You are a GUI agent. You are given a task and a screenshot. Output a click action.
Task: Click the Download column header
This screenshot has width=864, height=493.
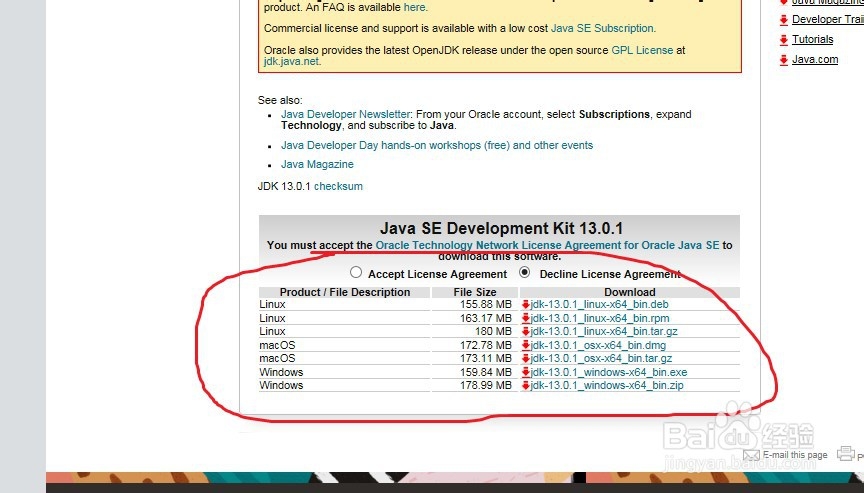click(630, 292)
